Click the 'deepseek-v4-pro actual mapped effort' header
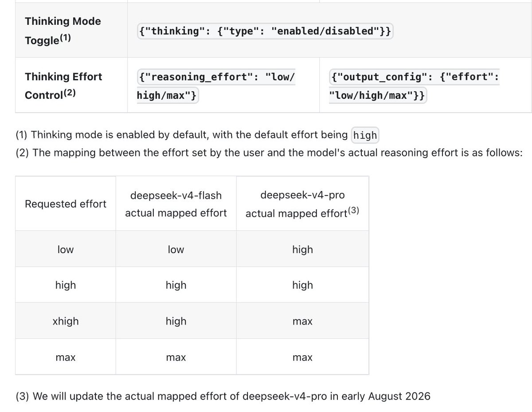Image resolution: width=532 pixels, height=412 pixels. click(x=302, y=204)
